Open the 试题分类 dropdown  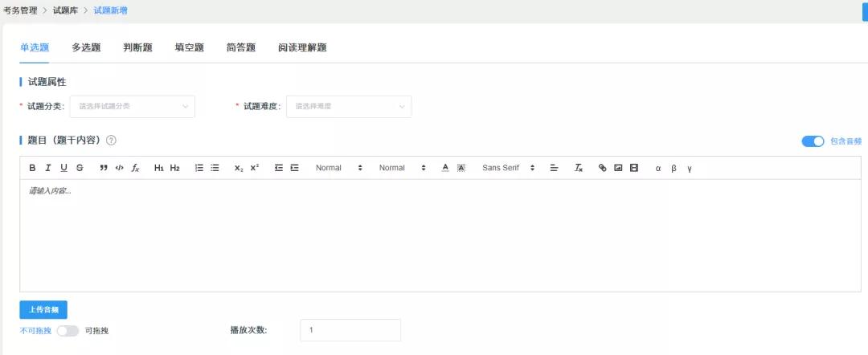(x=133, y=106)
